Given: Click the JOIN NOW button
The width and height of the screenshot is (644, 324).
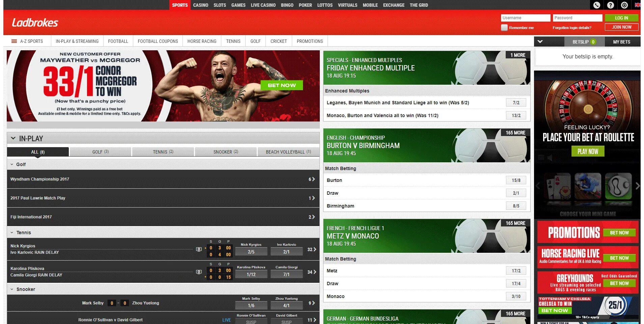Looking at the screenshot, I should [x=621, y=27].
